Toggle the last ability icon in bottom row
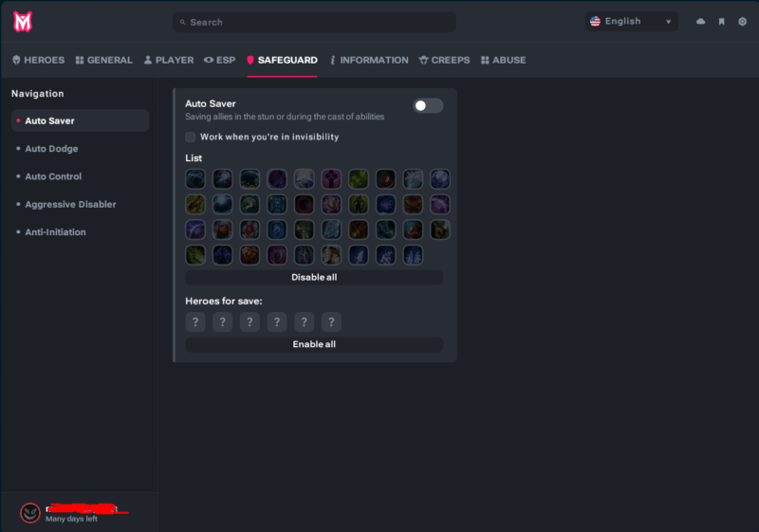The image size is (759, 532). pyautogui.click(x=413, y=255)
